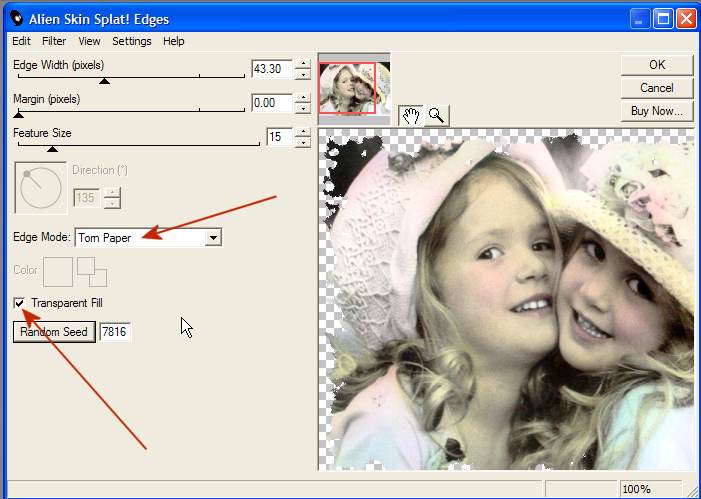Open the View menu

(89, 41)
